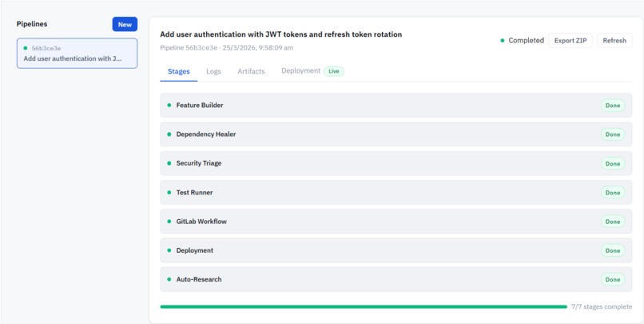Click the Pipelines sidebar heading
This screenshot has width=644, height=324.
coord(32,24)
